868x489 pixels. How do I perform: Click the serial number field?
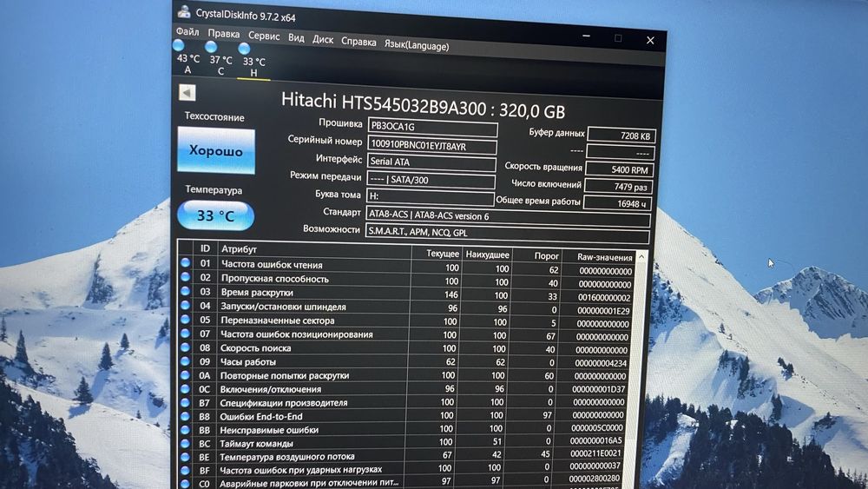431,145
